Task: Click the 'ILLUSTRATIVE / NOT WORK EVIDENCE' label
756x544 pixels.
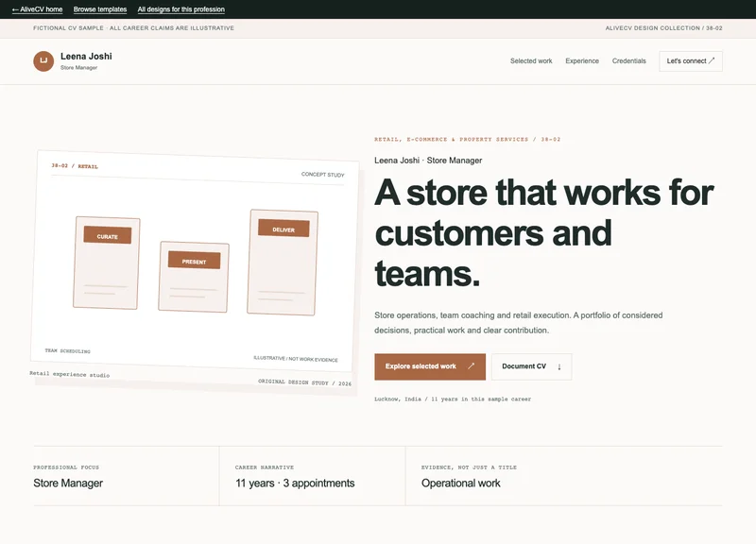Action: pos(296,359)
